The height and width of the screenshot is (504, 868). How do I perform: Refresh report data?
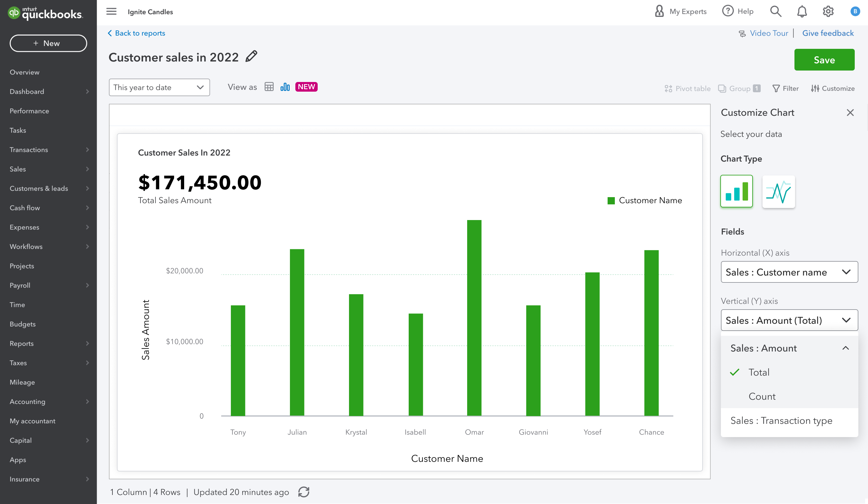(304, 492)
